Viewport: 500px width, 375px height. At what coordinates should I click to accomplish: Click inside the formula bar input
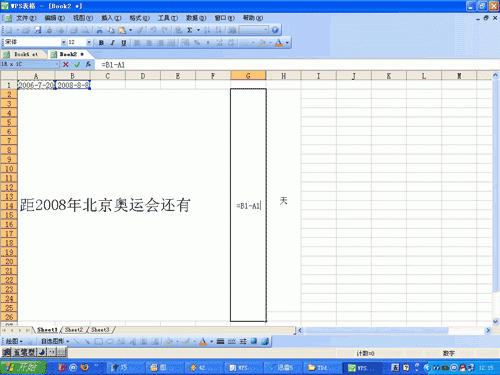pyautogui.click(x=293, y=65)
